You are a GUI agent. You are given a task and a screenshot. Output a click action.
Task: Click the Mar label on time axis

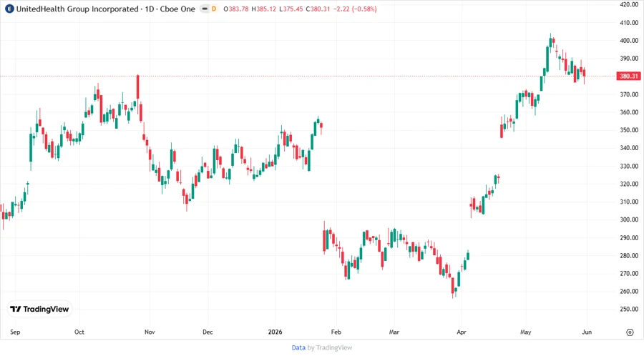(x=394, y=332)
